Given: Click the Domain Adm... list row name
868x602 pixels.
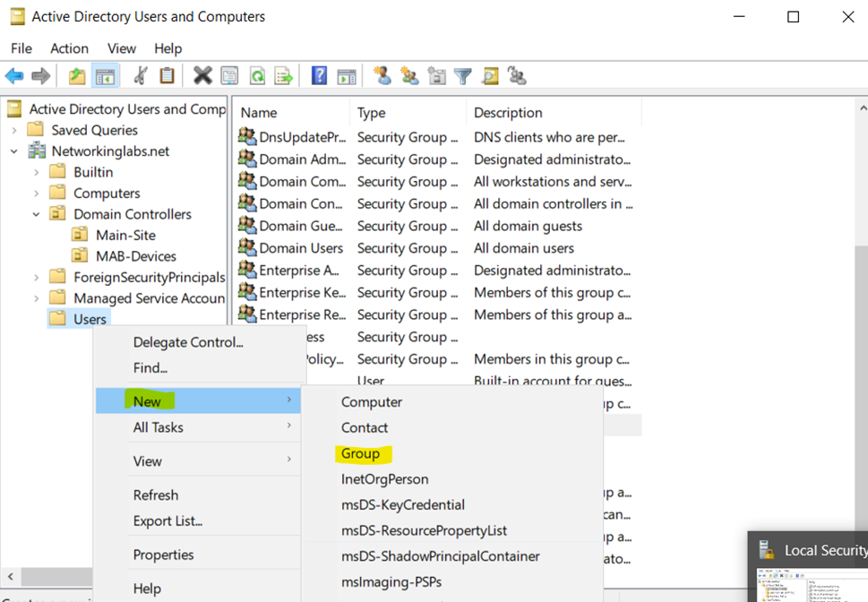Looking at the screenshot, I should [x=302, y=159].
